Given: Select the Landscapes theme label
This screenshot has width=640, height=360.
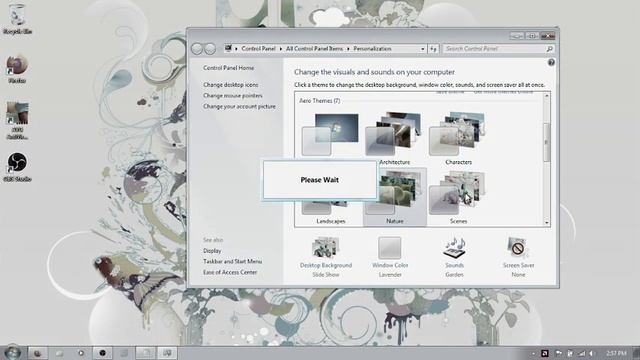Looking at the screenshot, I should coord(331,221).
